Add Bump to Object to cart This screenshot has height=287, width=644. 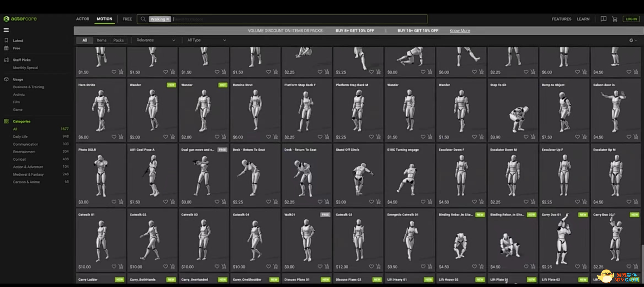pyautogui.click(x=584, y=137)
